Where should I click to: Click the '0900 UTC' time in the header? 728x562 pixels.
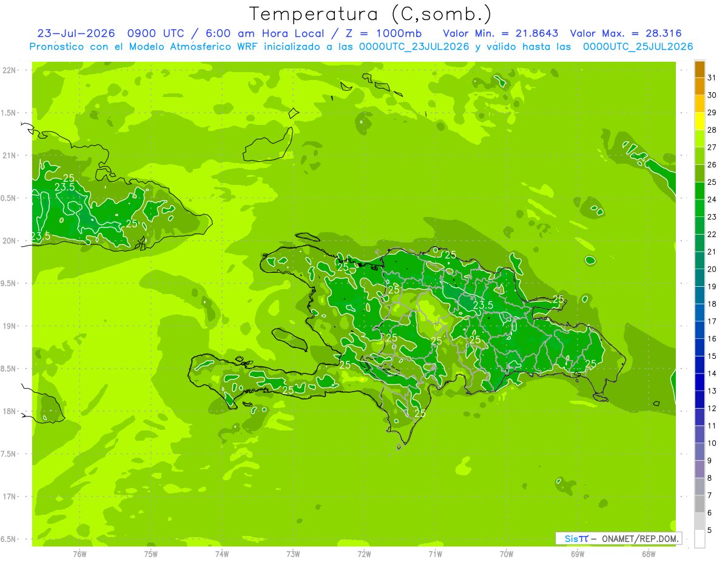155,33
